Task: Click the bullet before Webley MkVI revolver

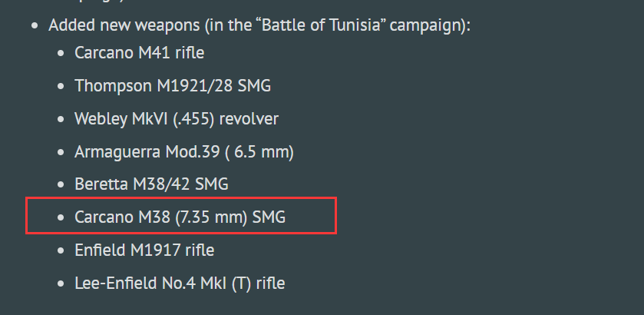Action: 61,119
